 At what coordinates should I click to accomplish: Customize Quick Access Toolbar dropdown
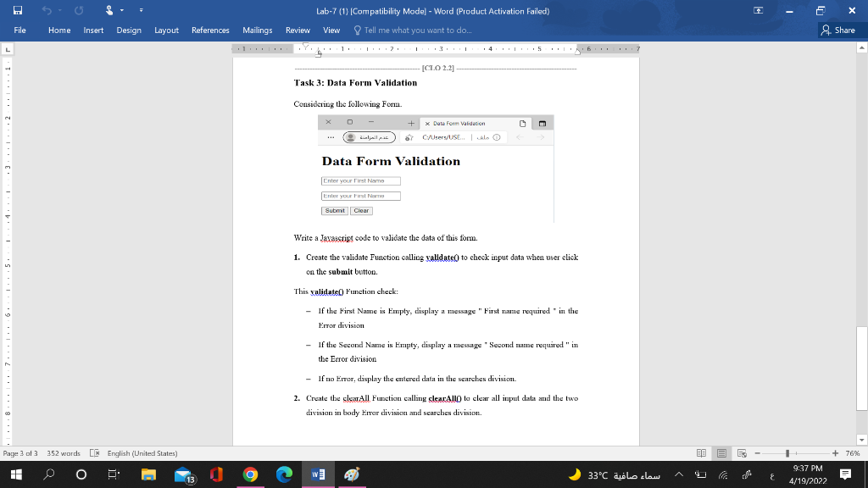(142, 10)
